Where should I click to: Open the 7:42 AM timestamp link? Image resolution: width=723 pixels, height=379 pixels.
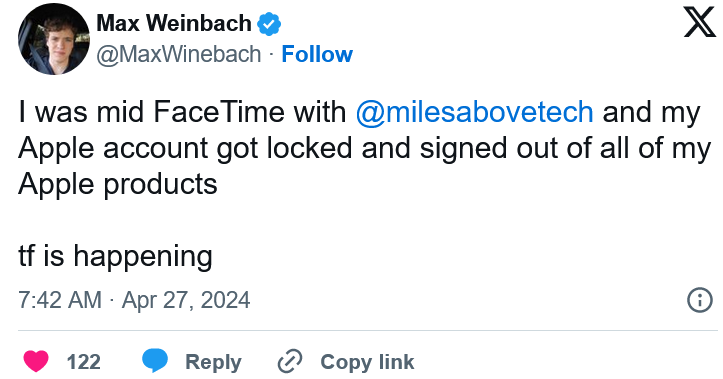click(60, 301)
